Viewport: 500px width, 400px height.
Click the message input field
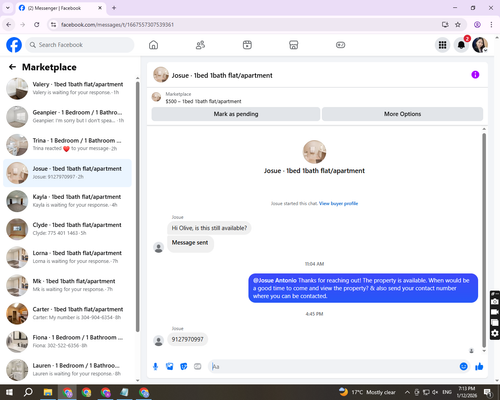click(333, 367)
